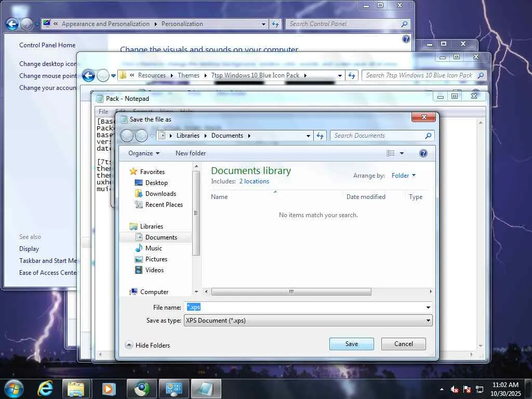Open Display link in Control Panel

click(29, 249)
